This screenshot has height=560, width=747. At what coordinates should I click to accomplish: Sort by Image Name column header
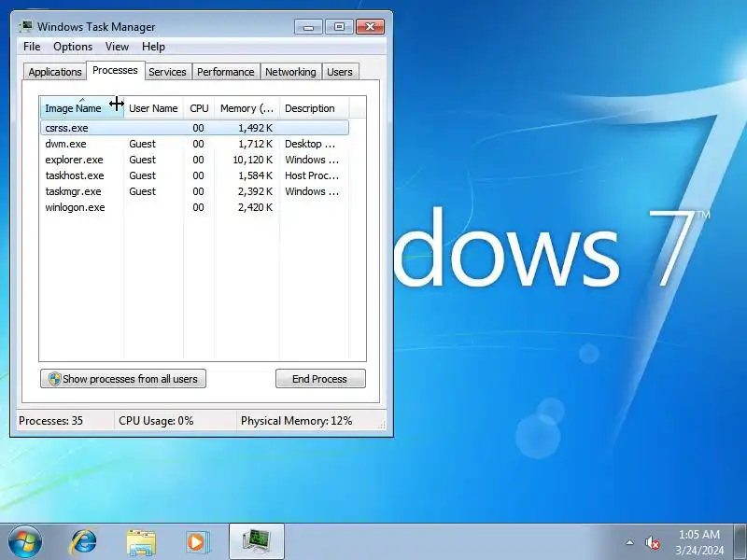(82, 108)
